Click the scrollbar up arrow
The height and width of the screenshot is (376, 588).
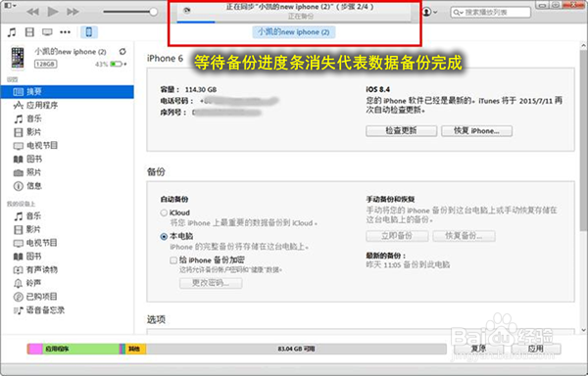583,46
